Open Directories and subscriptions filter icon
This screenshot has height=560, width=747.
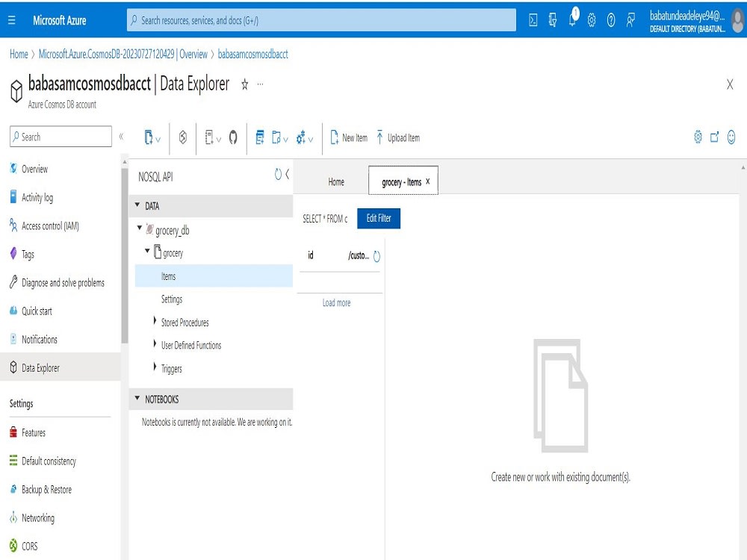pyautogui.click(x=553, y=20)
